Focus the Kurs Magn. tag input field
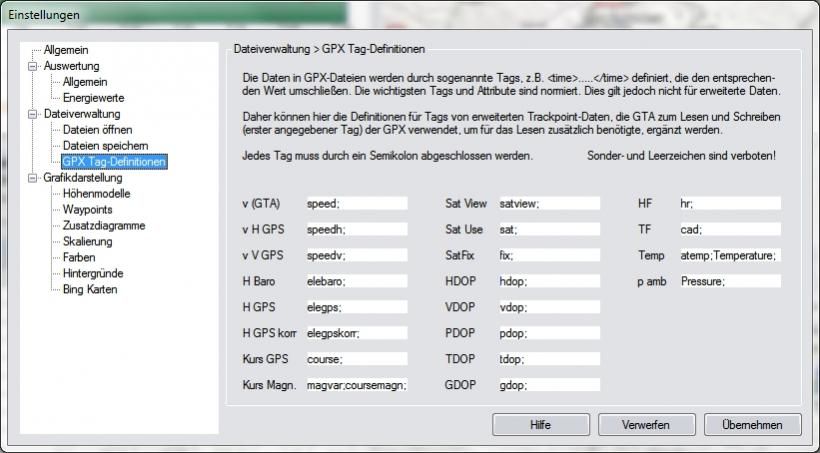This screenshot has width=820, height=453. coord(356,385)
